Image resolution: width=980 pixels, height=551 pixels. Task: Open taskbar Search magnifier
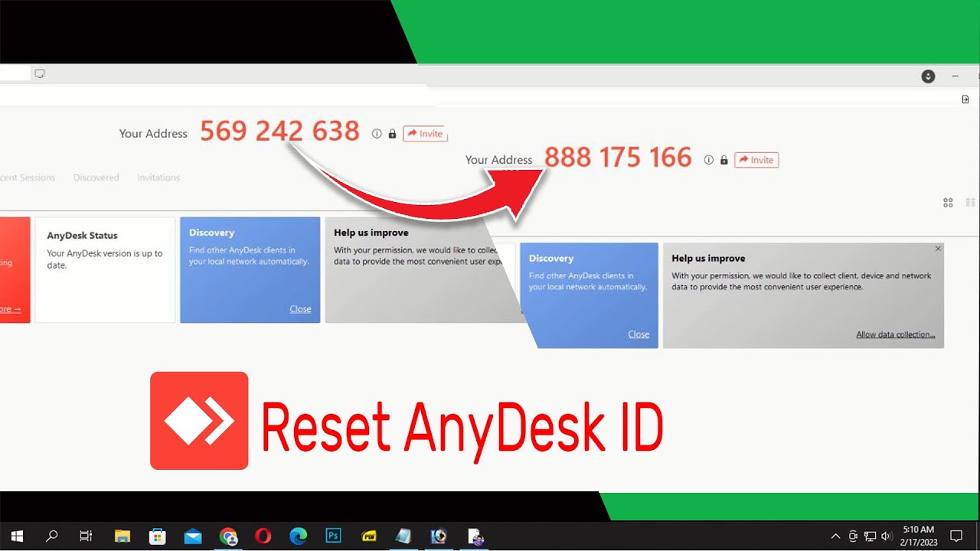[51, 536]
